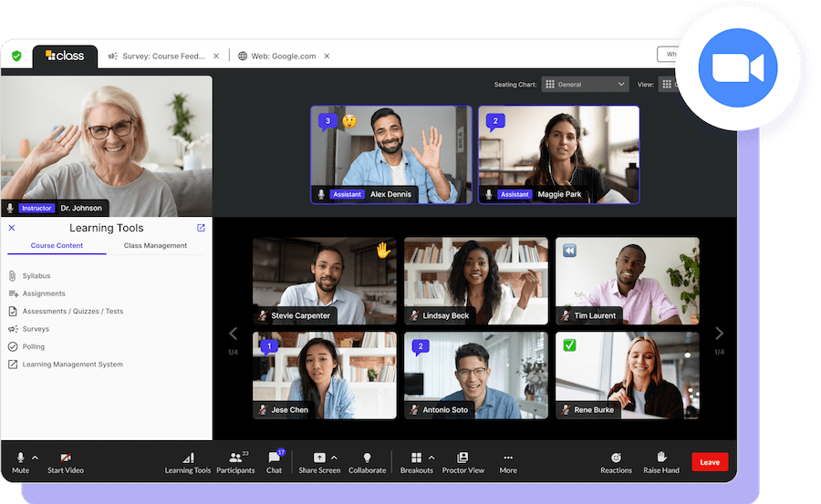Expand Share Screen options arrow

click(335, 457)
